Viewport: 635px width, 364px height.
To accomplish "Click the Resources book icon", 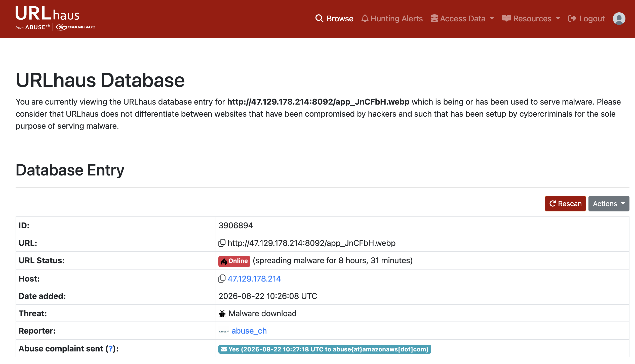I will (506, 18).
